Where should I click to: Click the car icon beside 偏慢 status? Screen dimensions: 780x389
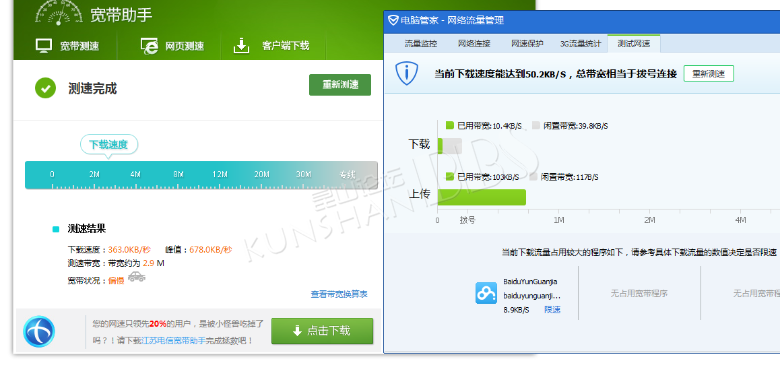[x=136, y=278]
